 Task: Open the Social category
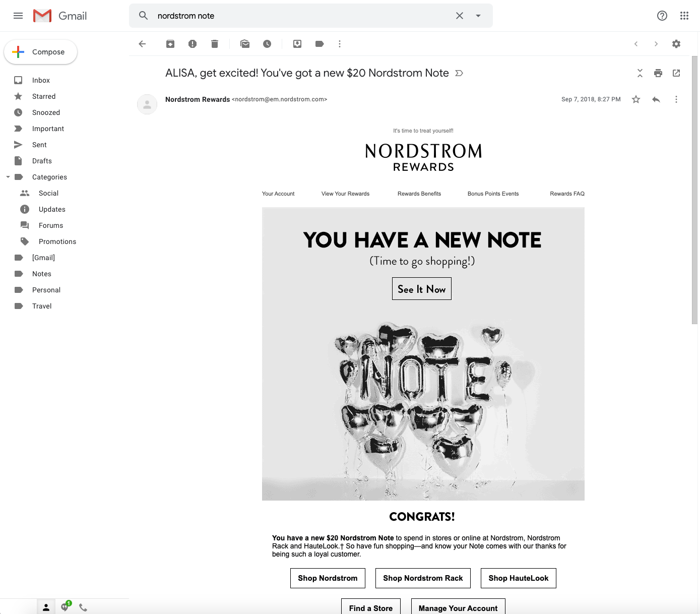pos(48,193)
